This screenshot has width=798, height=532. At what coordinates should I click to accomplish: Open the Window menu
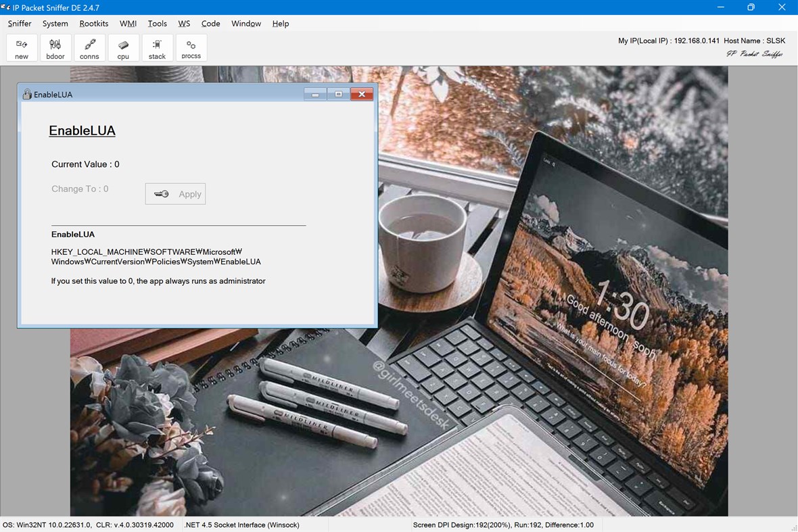pos(245,24)
